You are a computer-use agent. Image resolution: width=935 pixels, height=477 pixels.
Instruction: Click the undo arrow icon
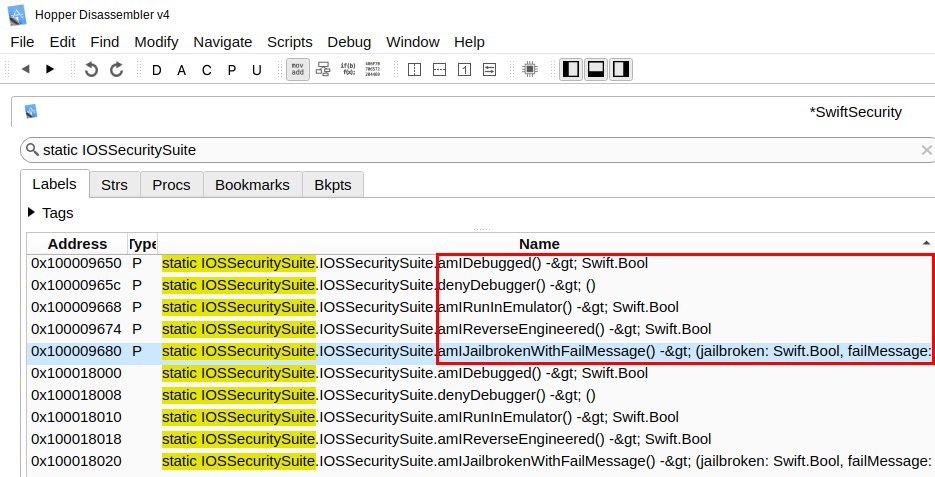(x=91, y=69)
